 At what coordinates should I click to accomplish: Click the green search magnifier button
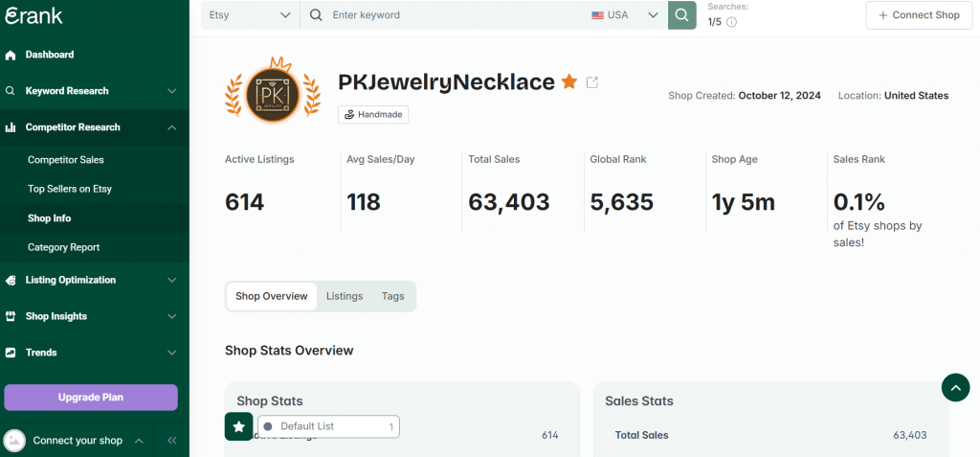681,15
